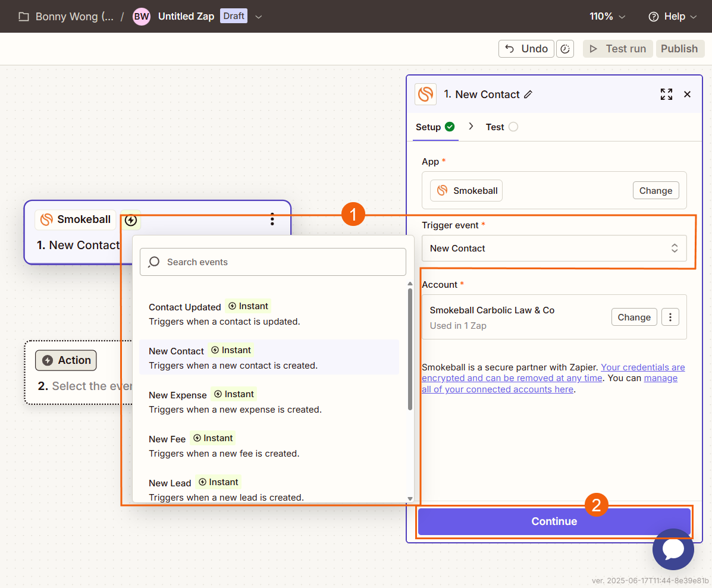Screen dimensions: 712x588
Task: Select the New Fee trigger
Action: [x=269, y=446]
